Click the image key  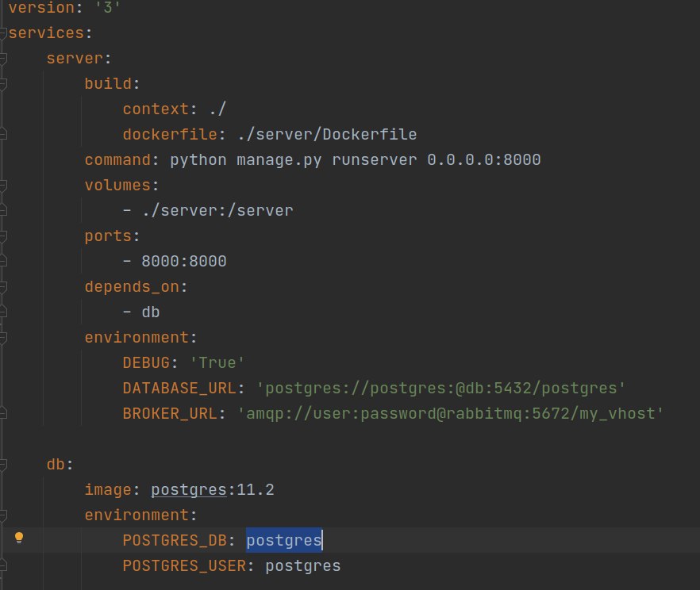pyautogui.click(x=108, y=490)
